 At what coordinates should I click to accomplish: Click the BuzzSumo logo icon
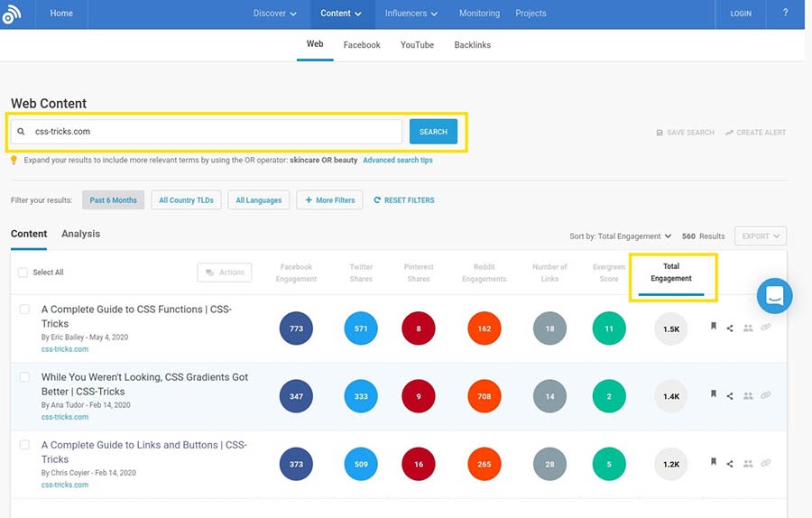[11, 15]
